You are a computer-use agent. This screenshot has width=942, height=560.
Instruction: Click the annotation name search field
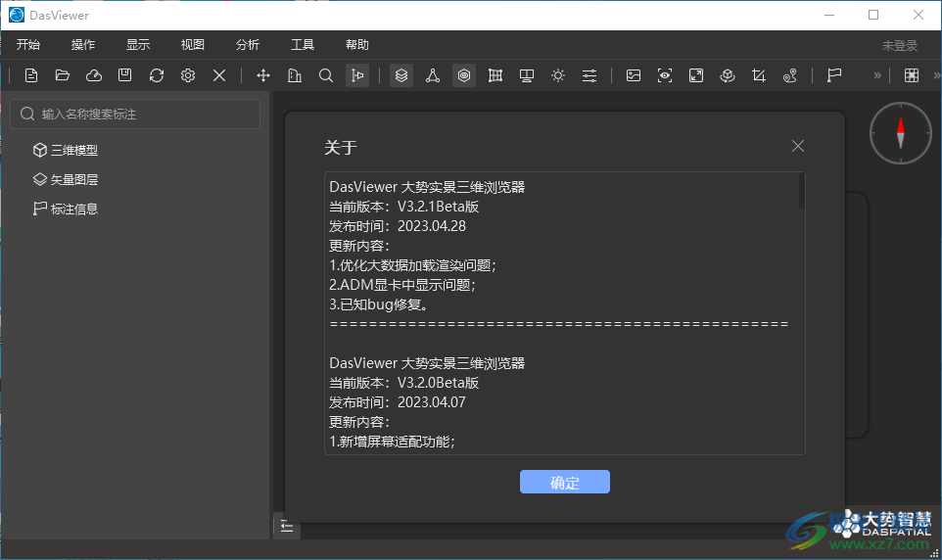pos(135,115)
